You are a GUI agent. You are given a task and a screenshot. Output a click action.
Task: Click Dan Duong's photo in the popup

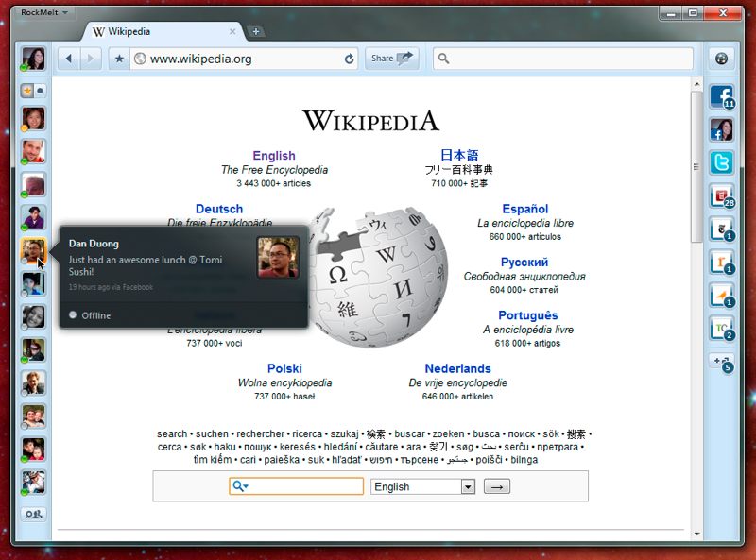[278, 258]
